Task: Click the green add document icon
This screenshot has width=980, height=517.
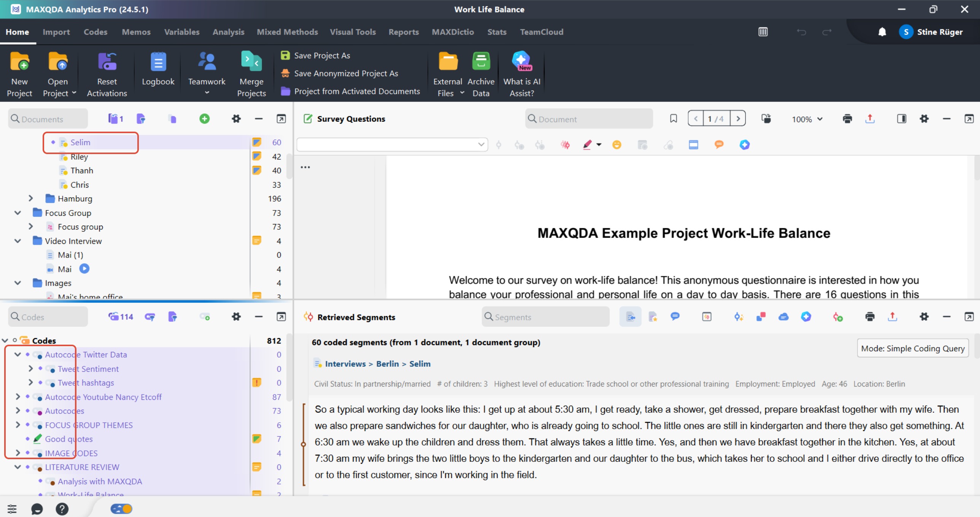Action: (204, 119)
